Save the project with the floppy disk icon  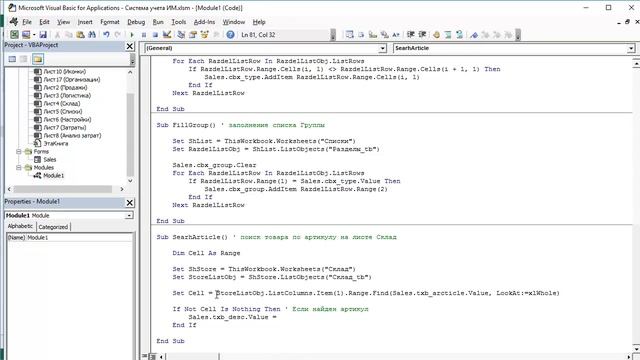tap(43, 35)
